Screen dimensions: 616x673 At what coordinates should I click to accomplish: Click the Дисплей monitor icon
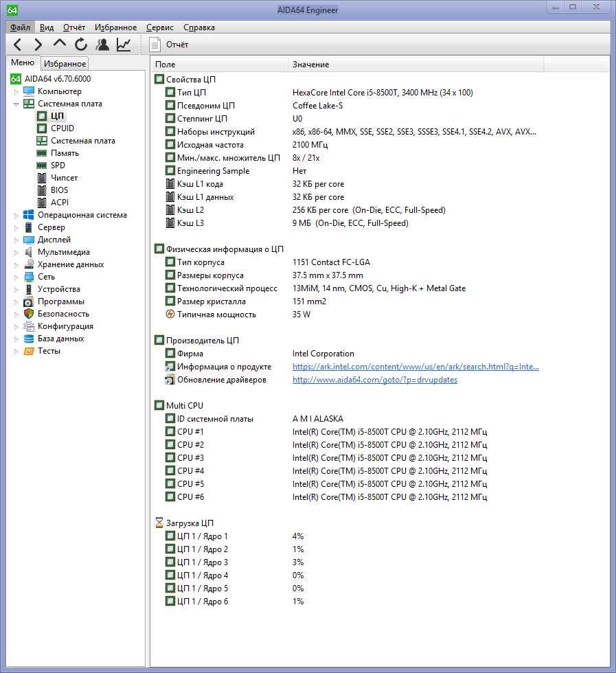29,240
